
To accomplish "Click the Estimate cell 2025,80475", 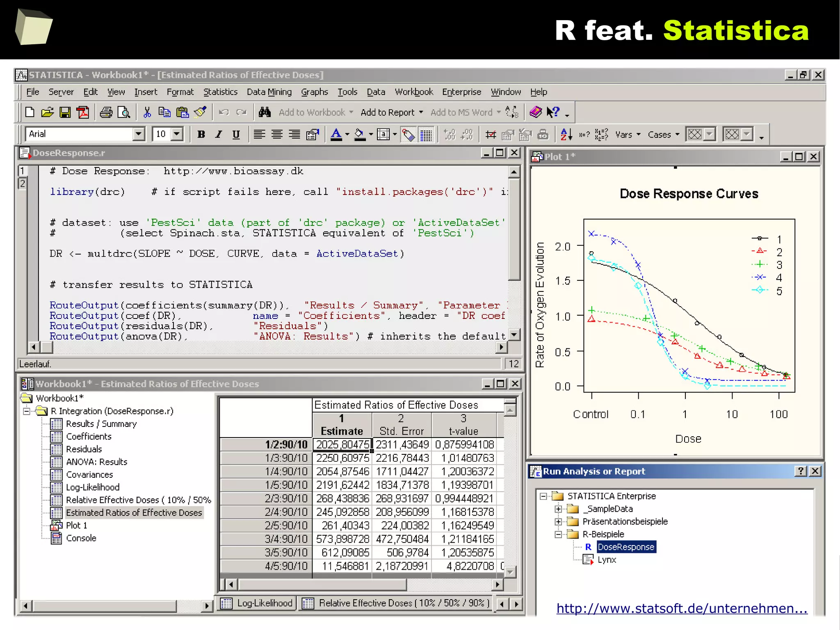I will pyautogui.click(x=342, y=444).
